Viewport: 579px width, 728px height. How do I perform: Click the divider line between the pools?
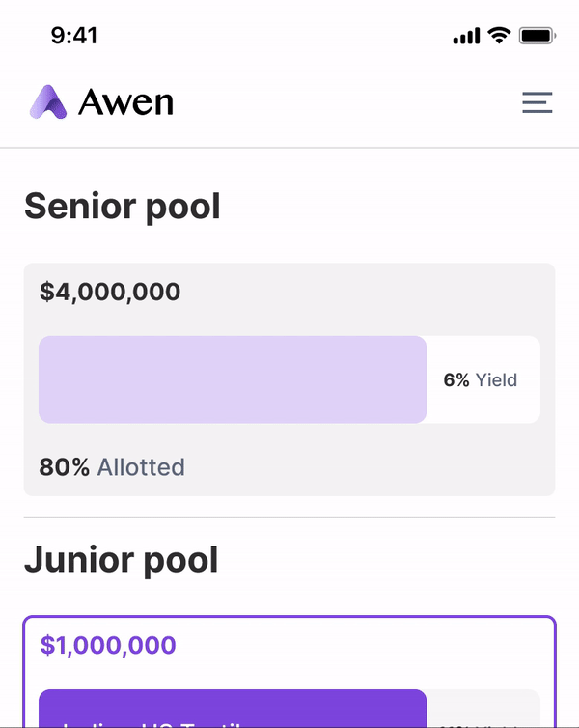289,517
